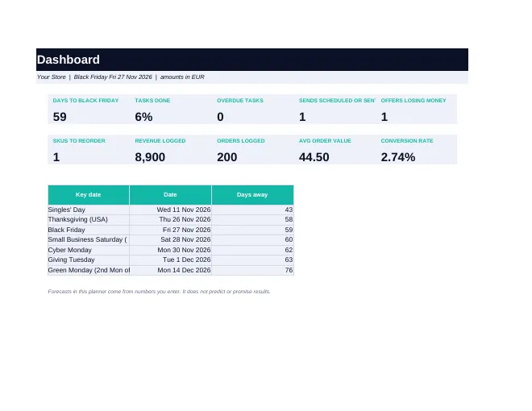Select the TASKS DONE label
Screen dimensions: 532x411
pos(152,101)
